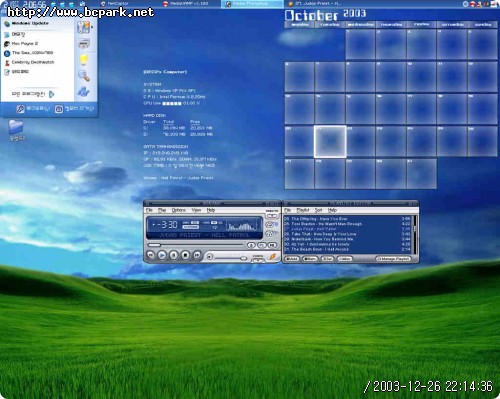The image size is (500, 399).
Task: Switch to Judas Priest Winamp taskbar button
Action: click(314, 4)
